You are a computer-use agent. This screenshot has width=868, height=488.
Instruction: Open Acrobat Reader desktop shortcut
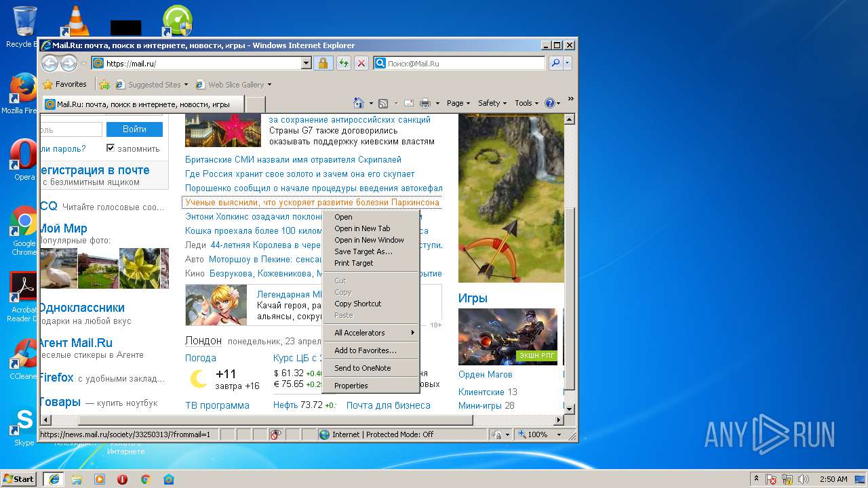[x=23, y=297]
